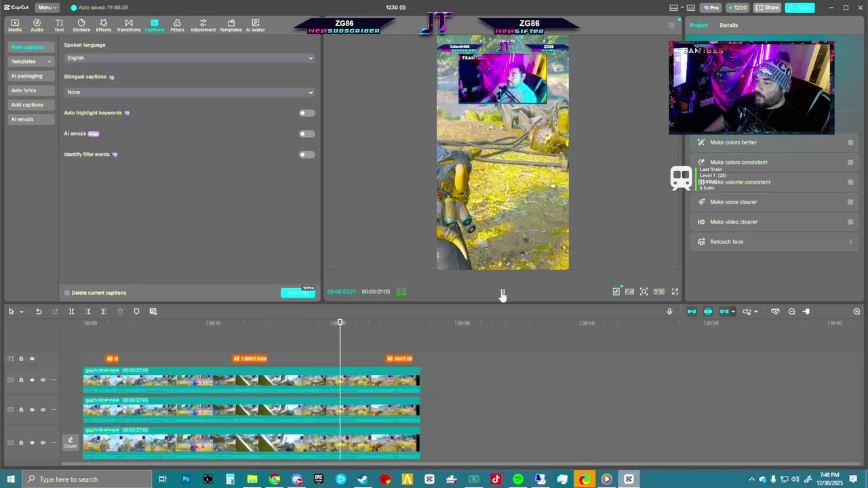Open the Media panel

[15, 26]
